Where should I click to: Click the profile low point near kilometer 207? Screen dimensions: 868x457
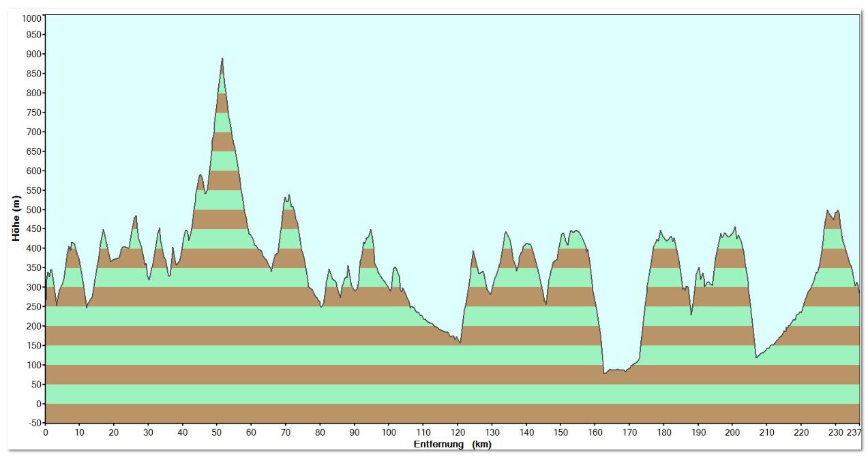point(756,357)
